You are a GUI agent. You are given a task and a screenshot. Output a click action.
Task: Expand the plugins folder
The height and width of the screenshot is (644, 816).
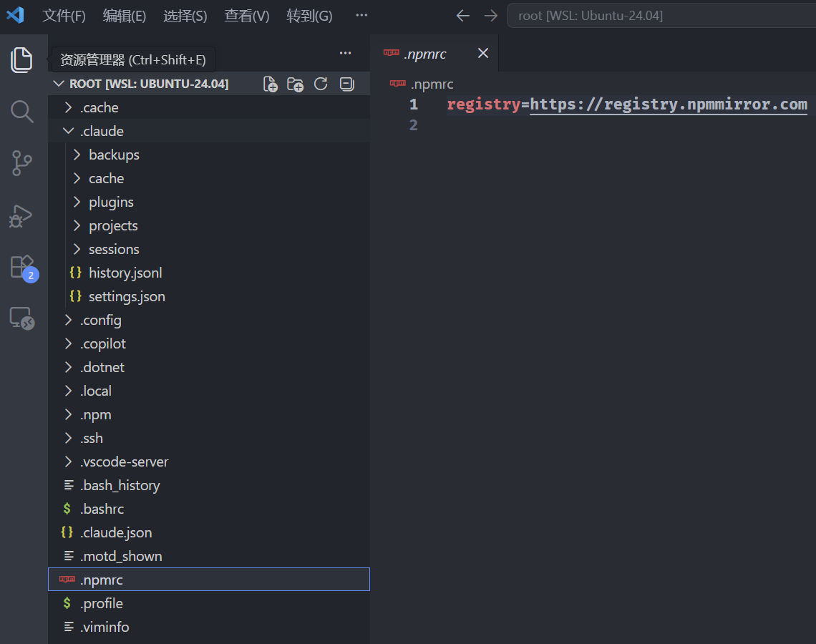pos(209,202)
